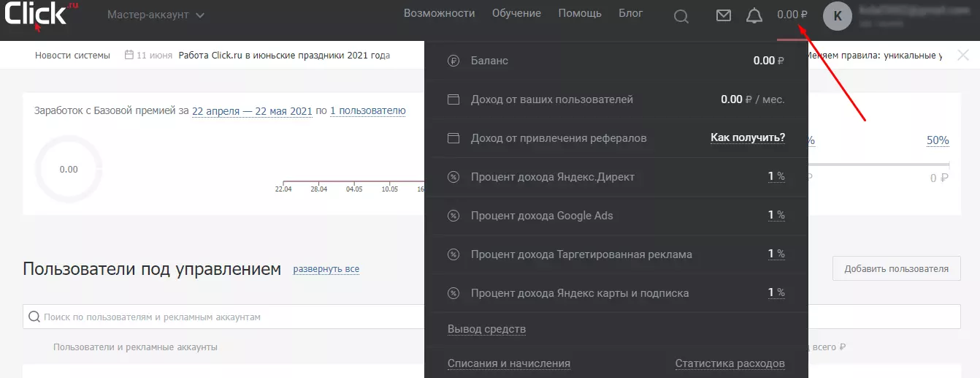Click the 1 пользователю link
Image resolution: width=980 pixels, height=378 pixels.
click(367, 111)
